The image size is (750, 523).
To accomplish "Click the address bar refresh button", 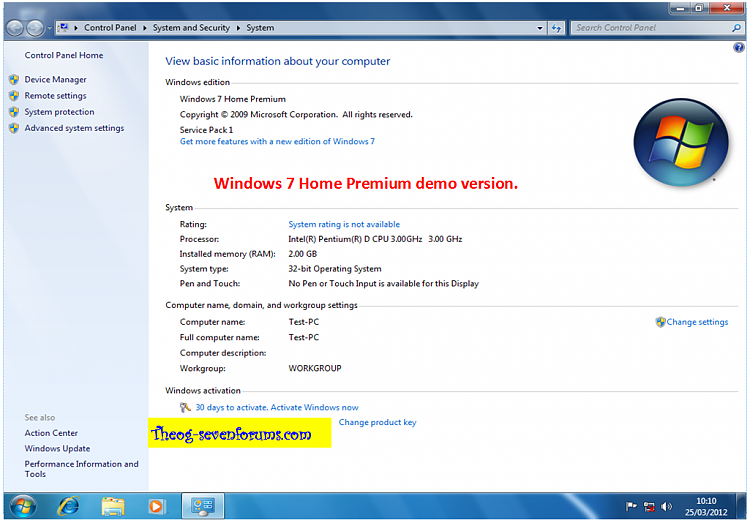I will coord(556,28).
